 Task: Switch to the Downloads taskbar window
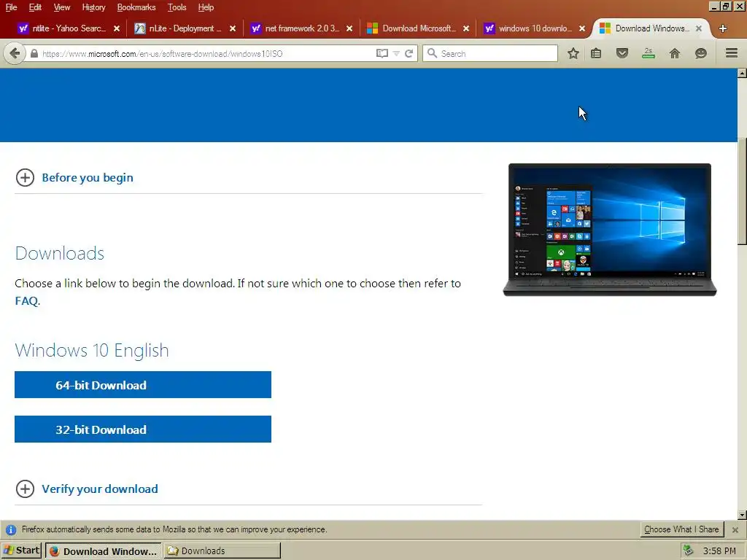(x=222, y=551)
